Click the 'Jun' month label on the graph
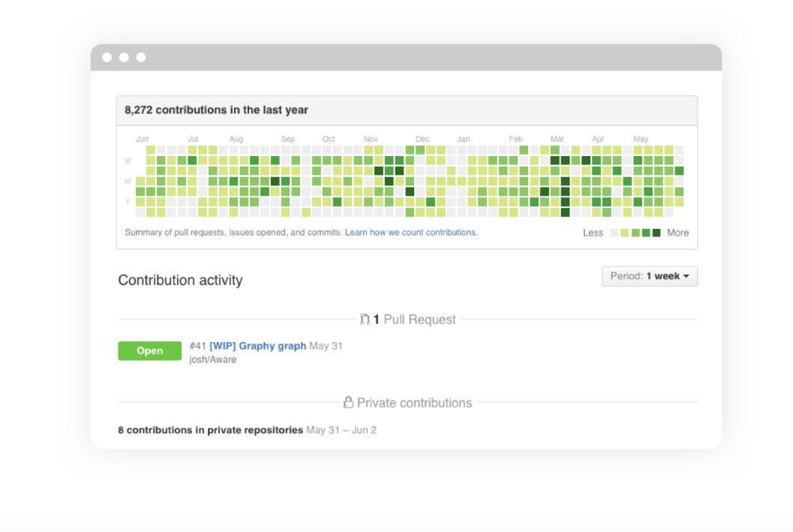 coord(143,139)
